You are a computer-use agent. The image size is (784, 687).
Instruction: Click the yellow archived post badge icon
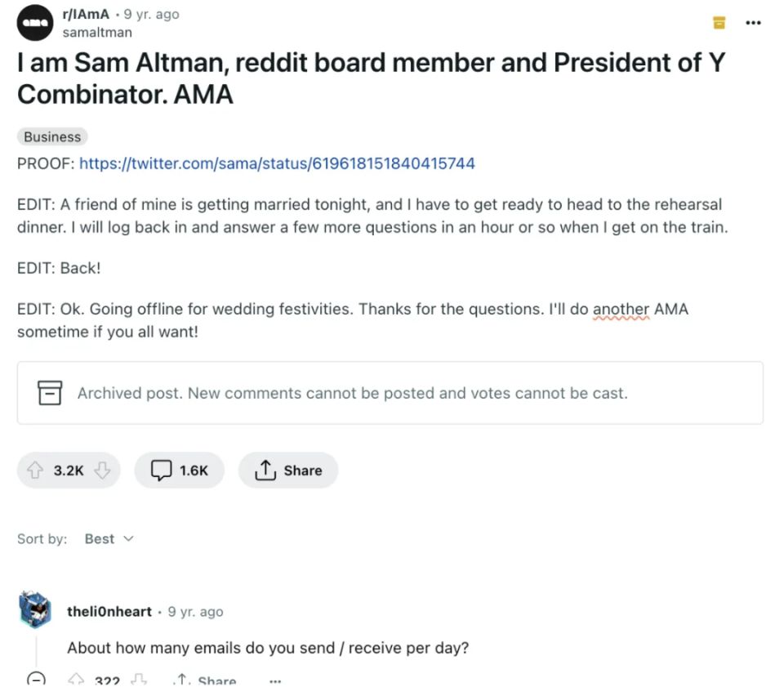pos(719,23)
